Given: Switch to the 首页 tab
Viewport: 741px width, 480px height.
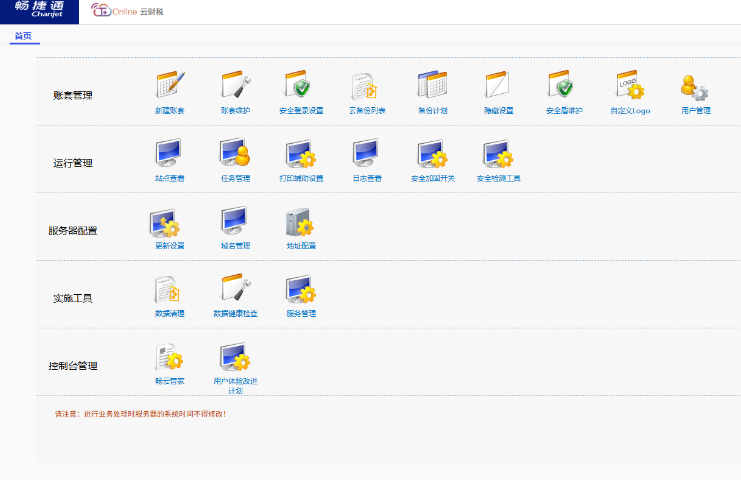Looking at the screenshot, I should [23, 36].
